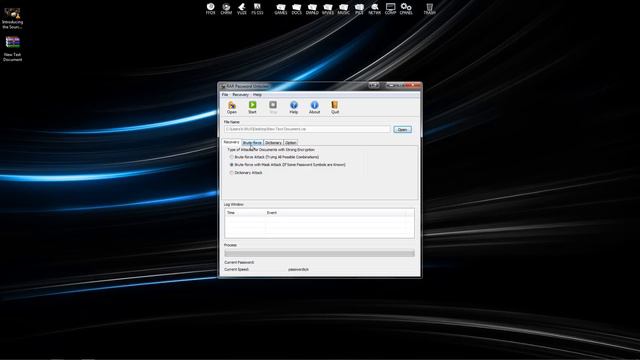The image size is (640, 360).
Task: Open the Help toolbar icon
Action: (293, 107)
